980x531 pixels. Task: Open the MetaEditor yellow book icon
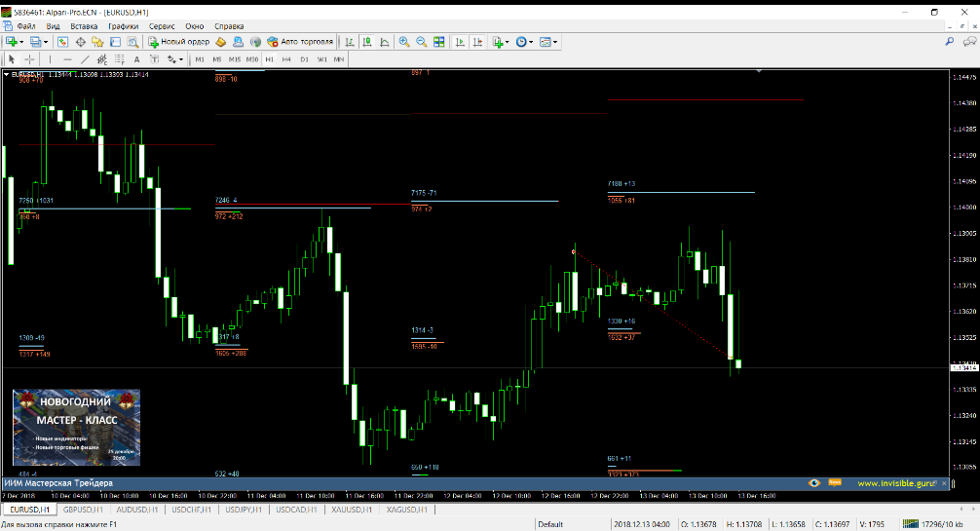[220, 42]
